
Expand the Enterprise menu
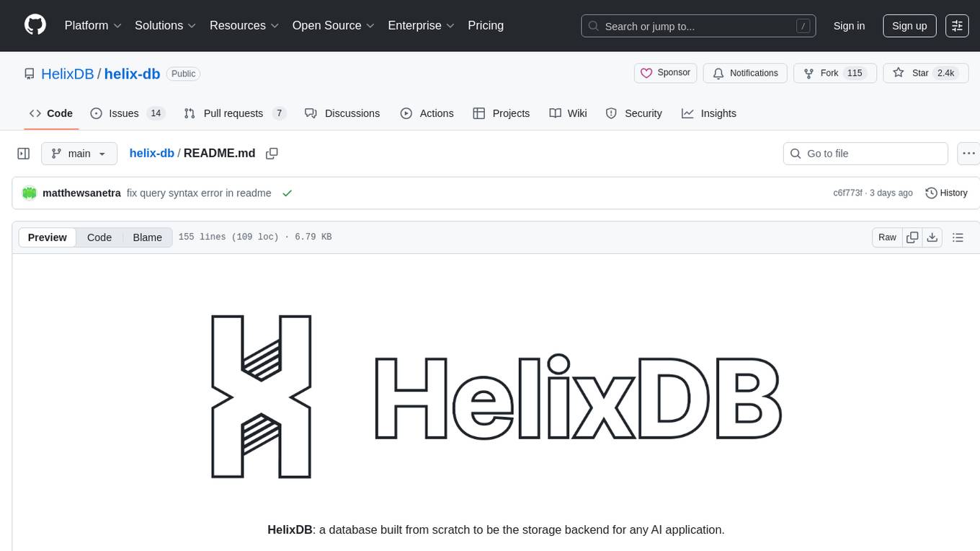(x=421, y=25)
